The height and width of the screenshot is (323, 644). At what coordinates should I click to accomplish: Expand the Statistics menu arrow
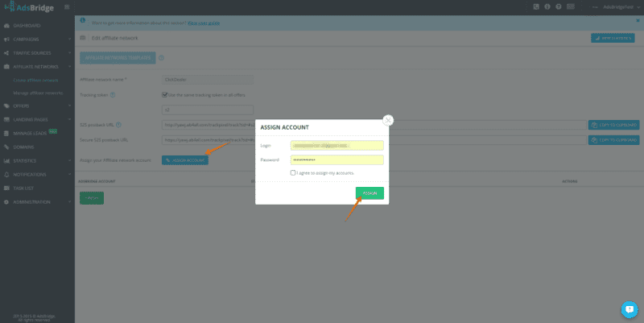tap(69, 160)
